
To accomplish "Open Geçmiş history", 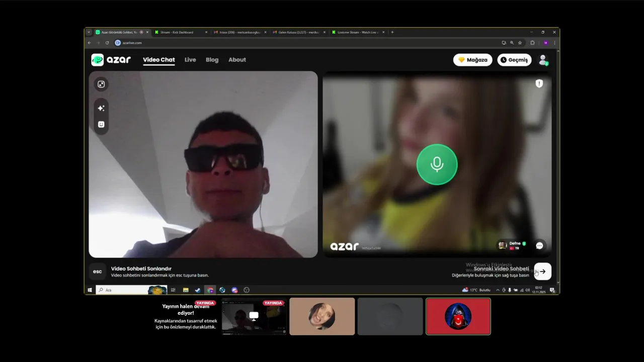I will [514, 60].
